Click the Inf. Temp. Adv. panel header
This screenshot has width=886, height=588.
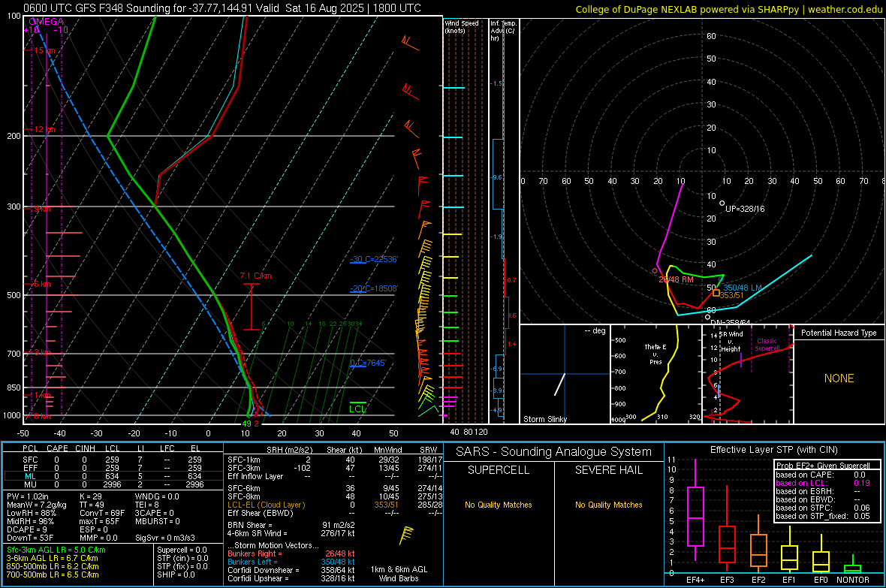pyautogui.click(x=504, y=31)
